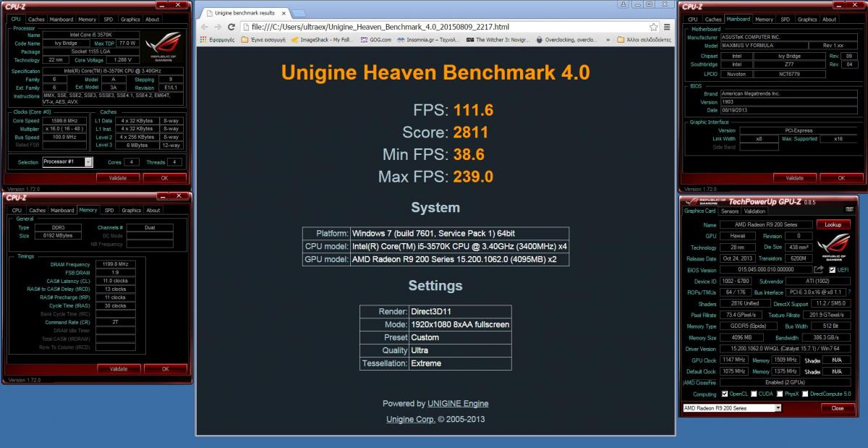Open the GOG.com bookmark
This screenshot has height=448, width=868.
pyautogui.click(x=375, y=40)
